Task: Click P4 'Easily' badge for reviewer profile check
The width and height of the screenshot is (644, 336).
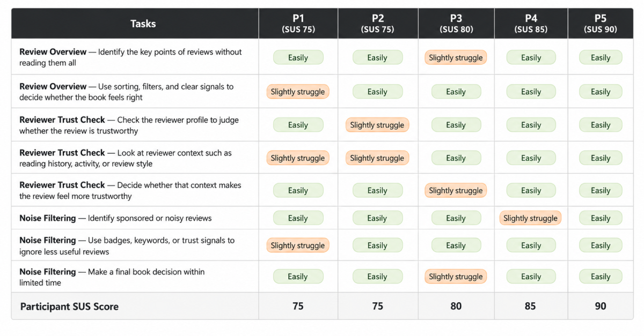Action: coord(531,125)
